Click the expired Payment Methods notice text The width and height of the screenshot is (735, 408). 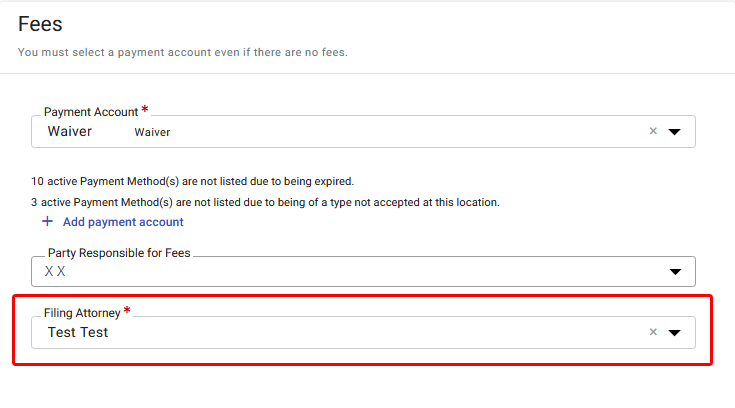[x=193, y=181]
